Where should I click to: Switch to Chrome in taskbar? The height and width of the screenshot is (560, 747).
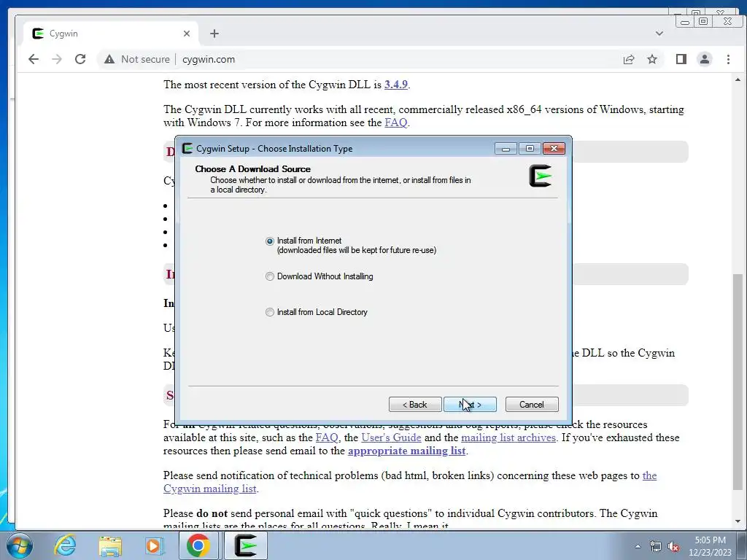tap(198, 545)
